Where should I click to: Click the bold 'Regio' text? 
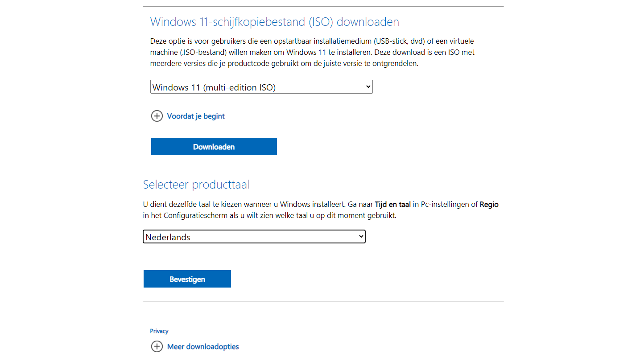[x=489, y=205]
